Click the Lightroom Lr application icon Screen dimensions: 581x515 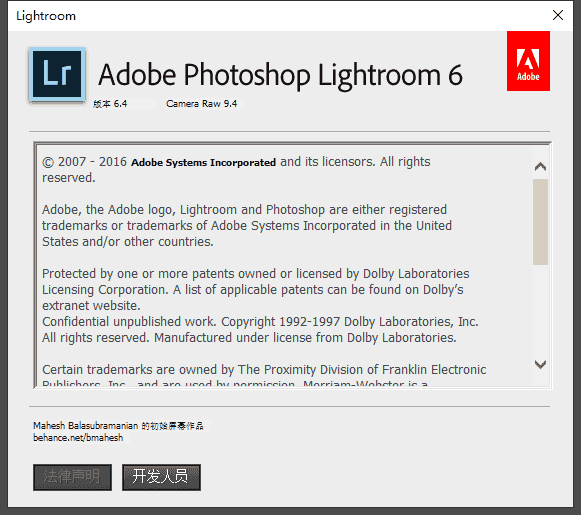(x=57, y=74)
